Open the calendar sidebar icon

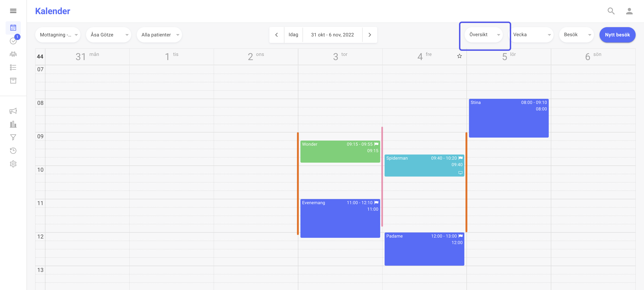click(x=13, y=28)
